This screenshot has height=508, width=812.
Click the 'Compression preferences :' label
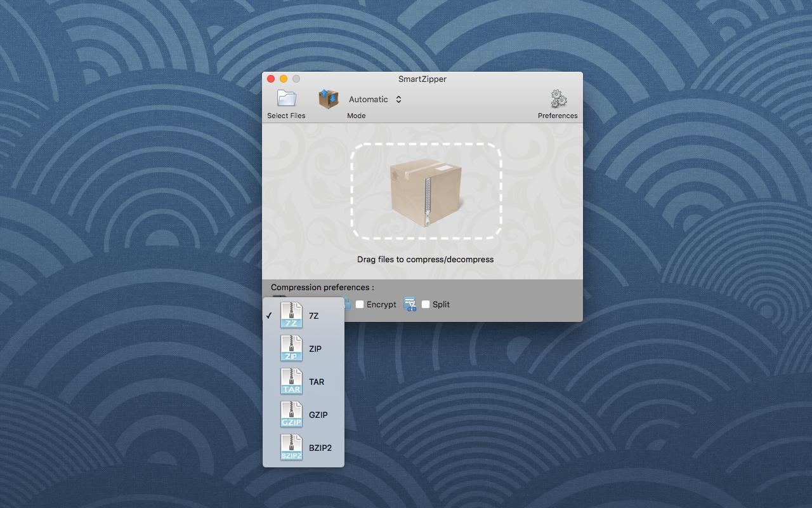pos(322,287)
